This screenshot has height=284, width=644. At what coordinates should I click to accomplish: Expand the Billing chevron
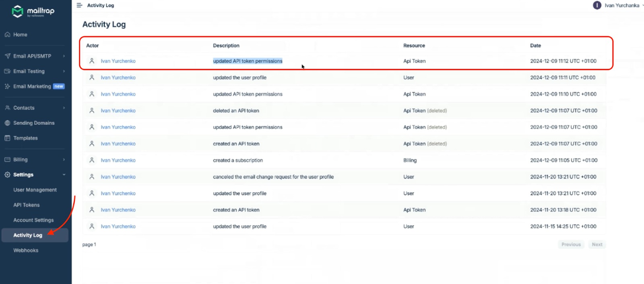64,160
